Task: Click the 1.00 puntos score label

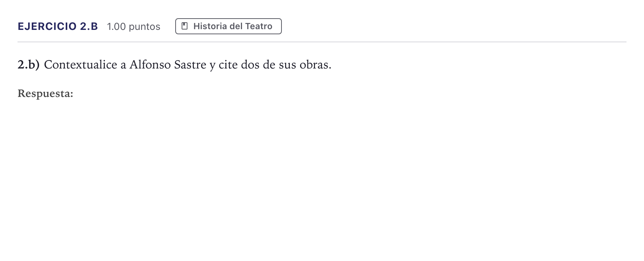Action: click(134, 27)
